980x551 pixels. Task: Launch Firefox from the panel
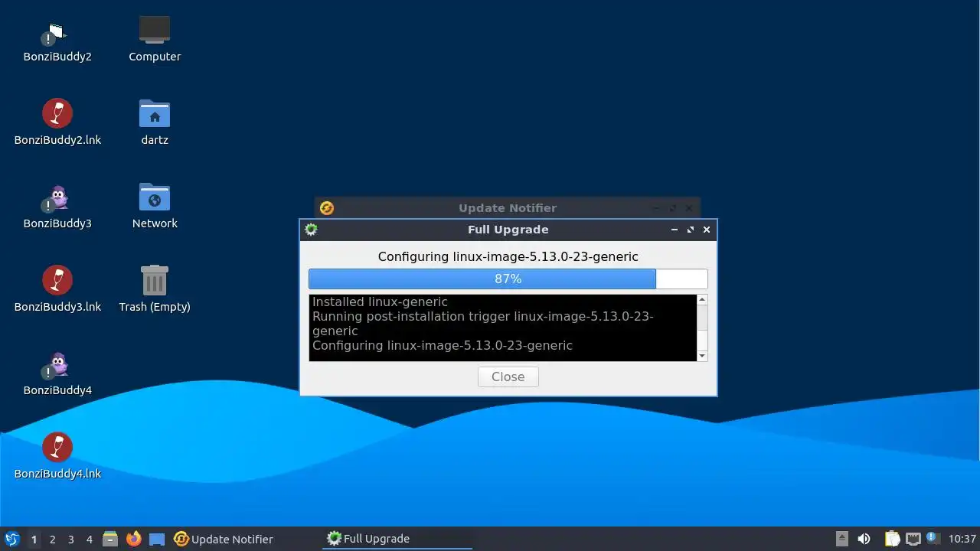click(x=133, y=539)
